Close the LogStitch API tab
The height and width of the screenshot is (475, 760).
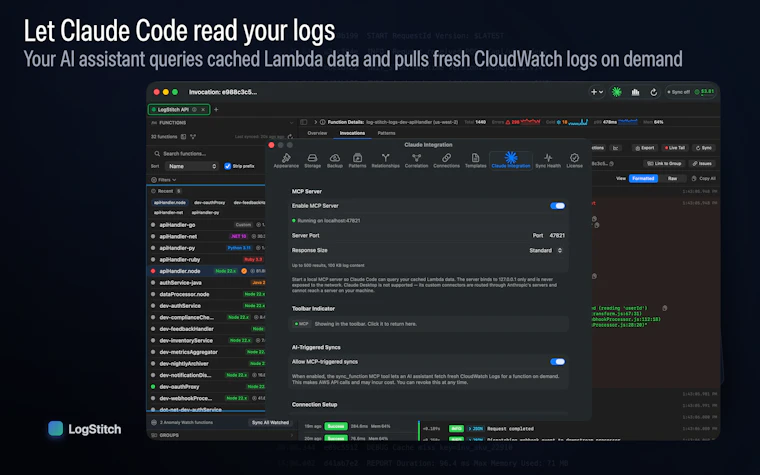pyautogui.click(x=203, y=110)
